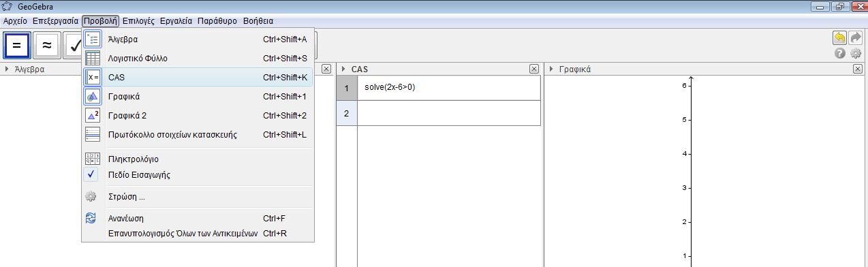This screenshot has width=868, height=267.
Task: Click the Ανανέωση refresh icon
Action: [x=91, y=219]
